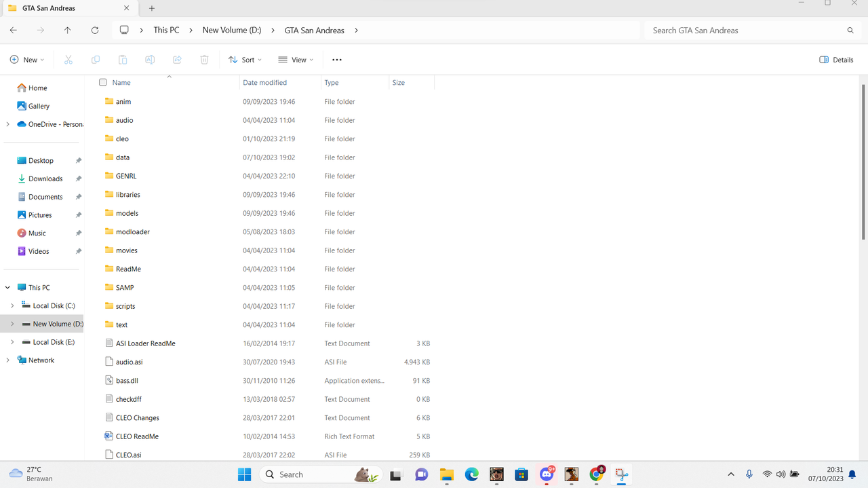868x488 pixels.
Task: Click the PC monitor icon in address bar
Action: (124, 31)
